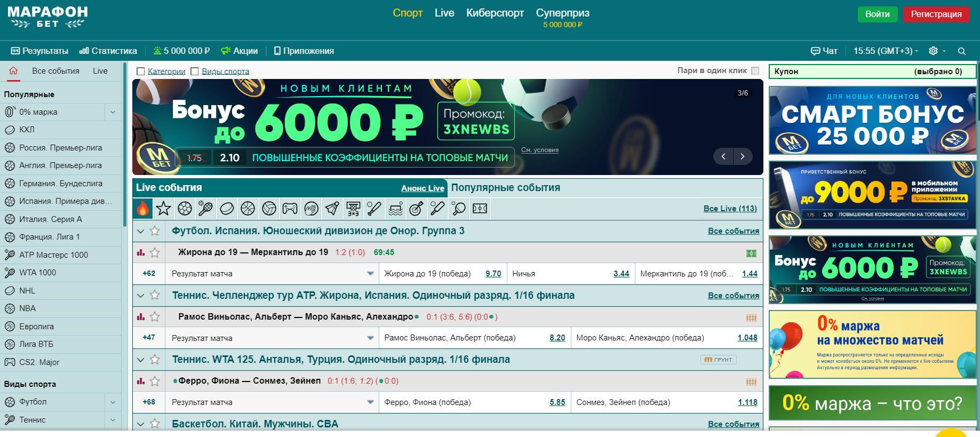Viewport: 980px width, 437px height.
Task: Add Жирона до 19 match to favorites star
Action: tap(155, 252)
